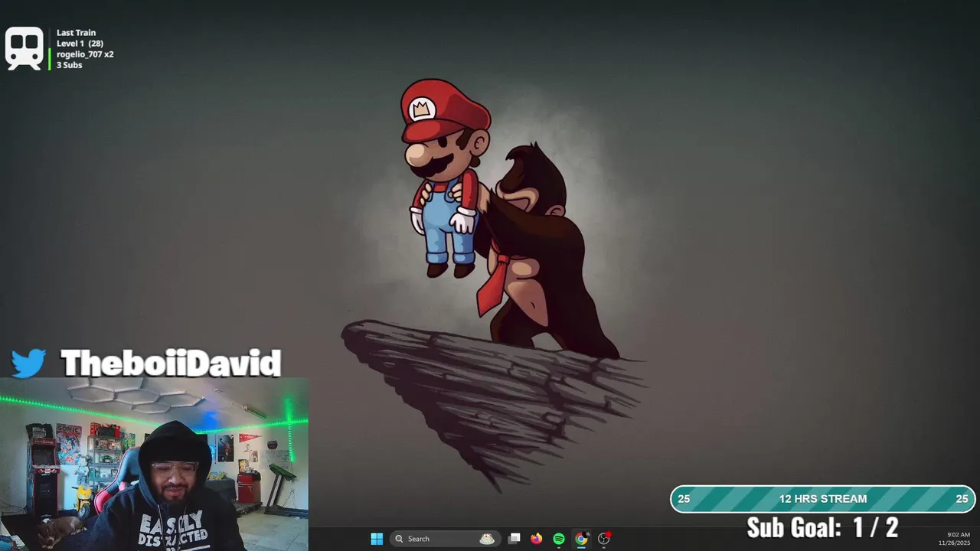Viewport: 980px width, 551px height.
Task: Open Task View from the taskbar
Action: click(x=514, y=539)
